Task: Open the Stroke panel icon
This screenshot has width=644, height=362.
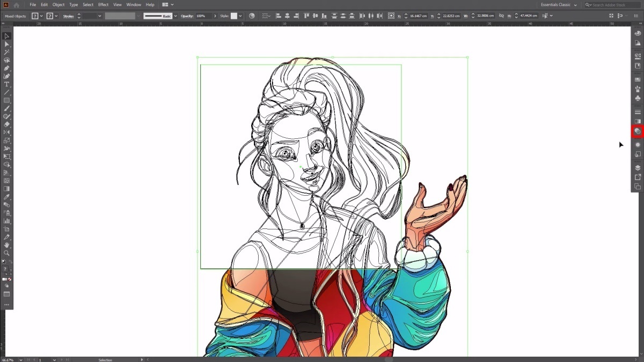Action: click(x=638, y=112)
